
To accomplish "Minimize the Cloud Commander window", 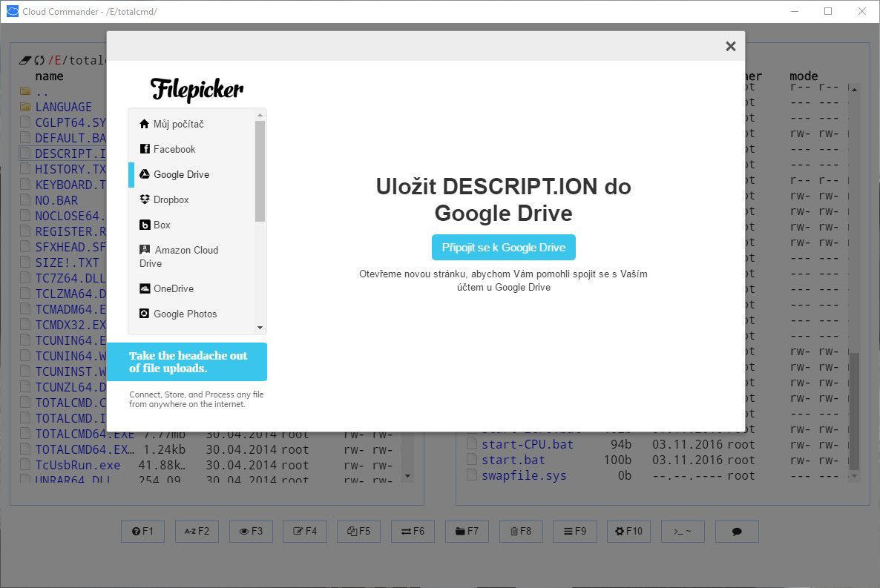I will click(x=794, y=11).
